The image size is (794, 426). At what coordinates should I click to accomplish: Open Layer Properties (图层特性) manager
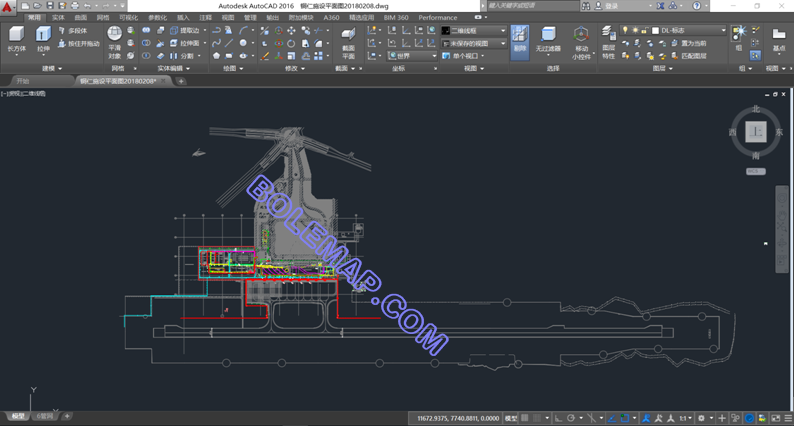coord(608,43)
